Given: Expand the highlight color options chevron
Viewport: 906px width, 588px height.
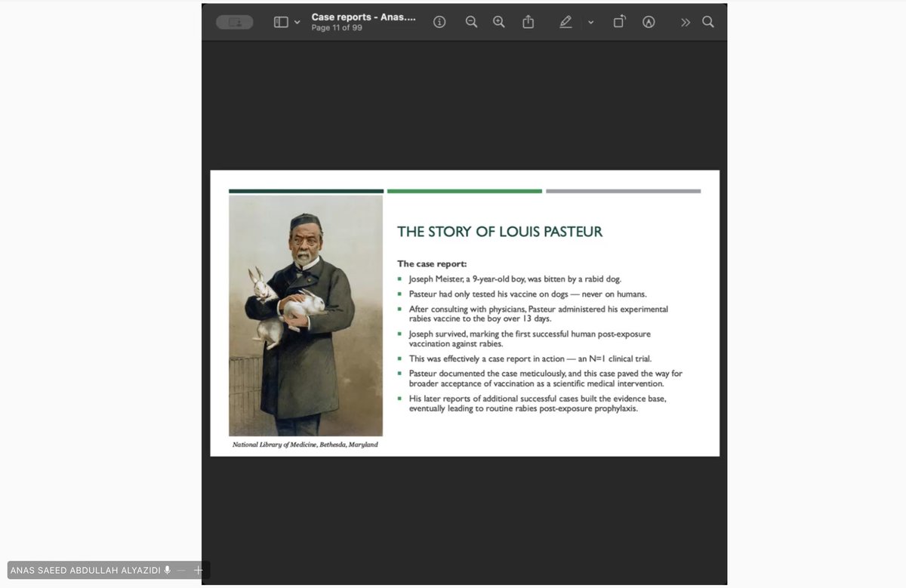Looking at the screenshot, I should pyautogui.click(x=590, y=22).
